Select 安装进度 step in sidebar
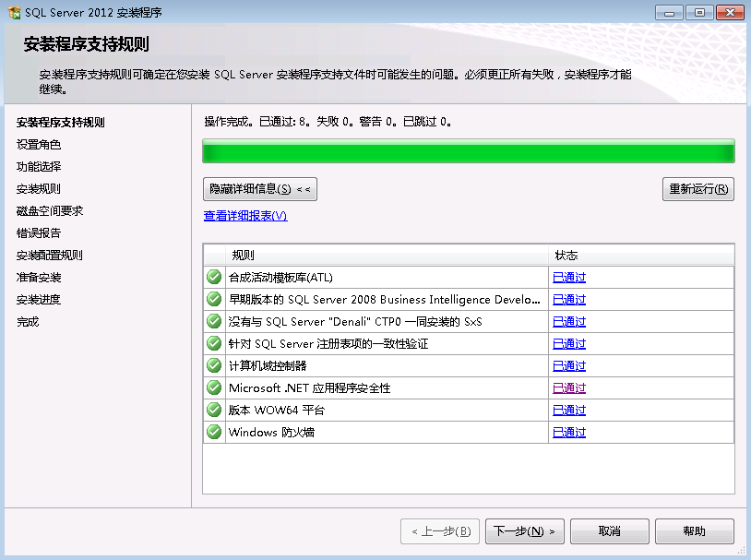Viewport: 751px width, 560px height. click(x=39, y=300)
